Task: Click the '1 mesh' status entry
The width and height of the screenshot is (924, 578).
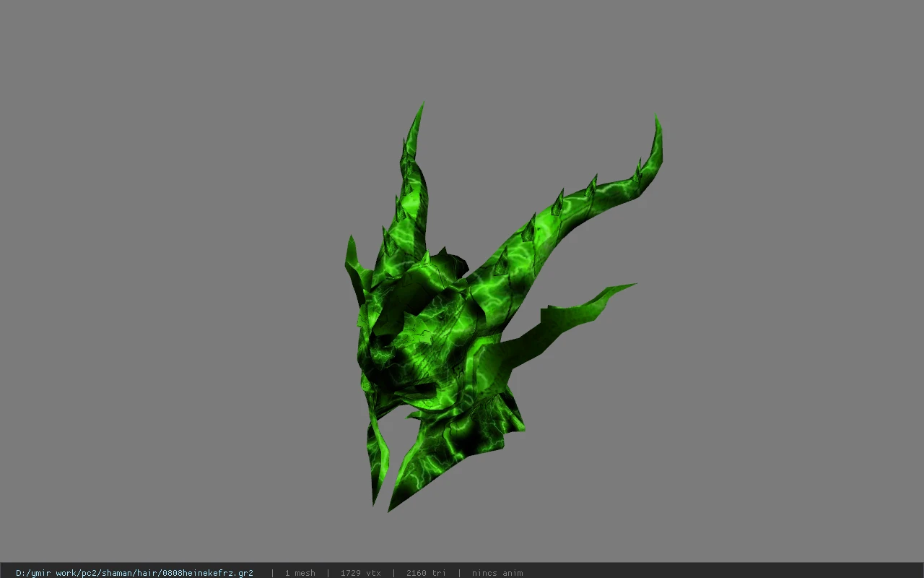Action: (300, 573)
